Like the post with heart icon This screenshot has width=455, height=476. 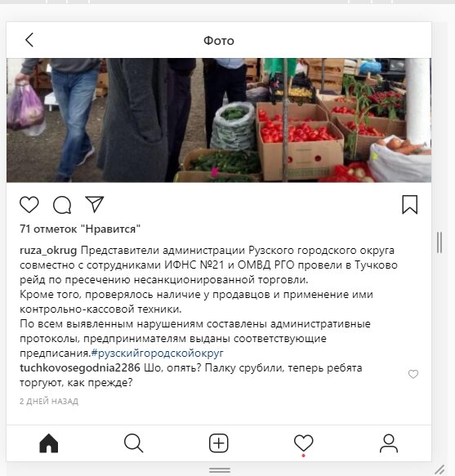(29, 204)
